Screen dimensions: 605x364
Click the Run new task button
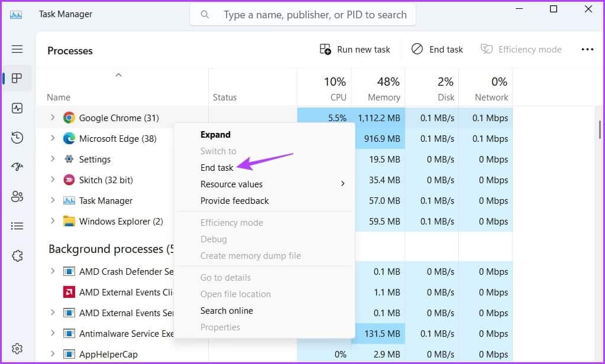[355, 50]
